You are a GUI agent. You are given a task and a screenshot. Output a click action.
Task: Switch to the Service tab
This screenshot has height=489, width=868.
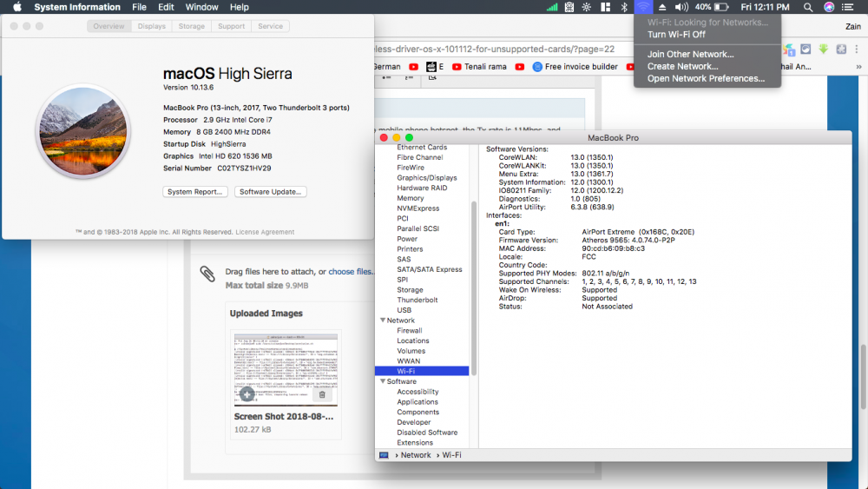point(270,26)
